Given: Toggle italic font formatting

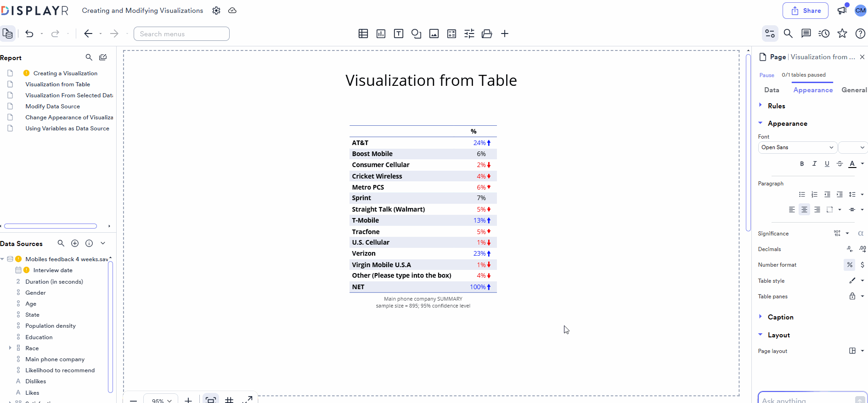Looking at the screenshot, I should coord(814,164).
